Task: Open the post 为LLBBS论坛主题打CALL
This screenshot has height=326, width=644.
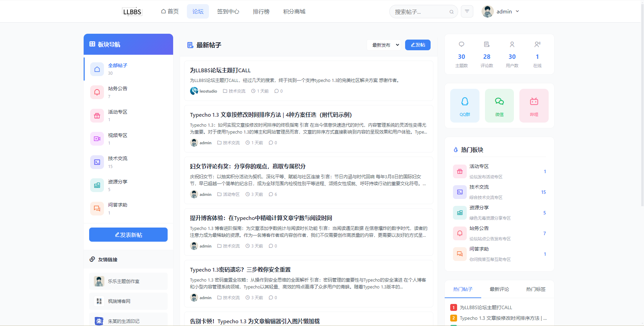Action: click(220, 70)
